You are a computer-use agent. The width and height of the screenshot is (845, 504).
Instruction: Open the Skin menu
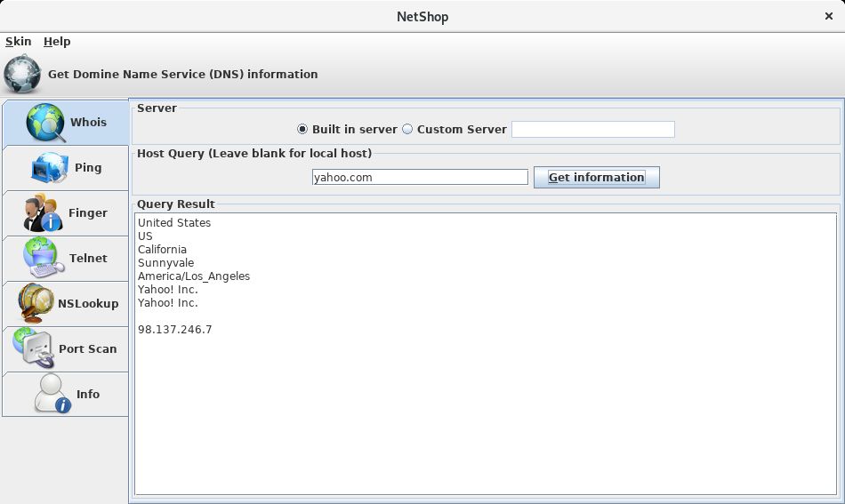pos(19,42)
